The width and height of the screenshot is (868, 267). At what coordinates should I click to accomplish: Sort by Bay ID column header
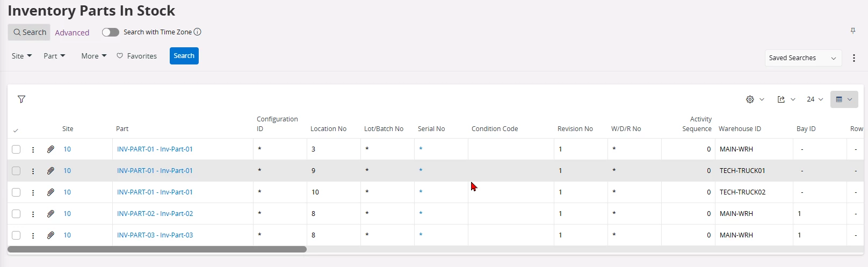[806, 129]
